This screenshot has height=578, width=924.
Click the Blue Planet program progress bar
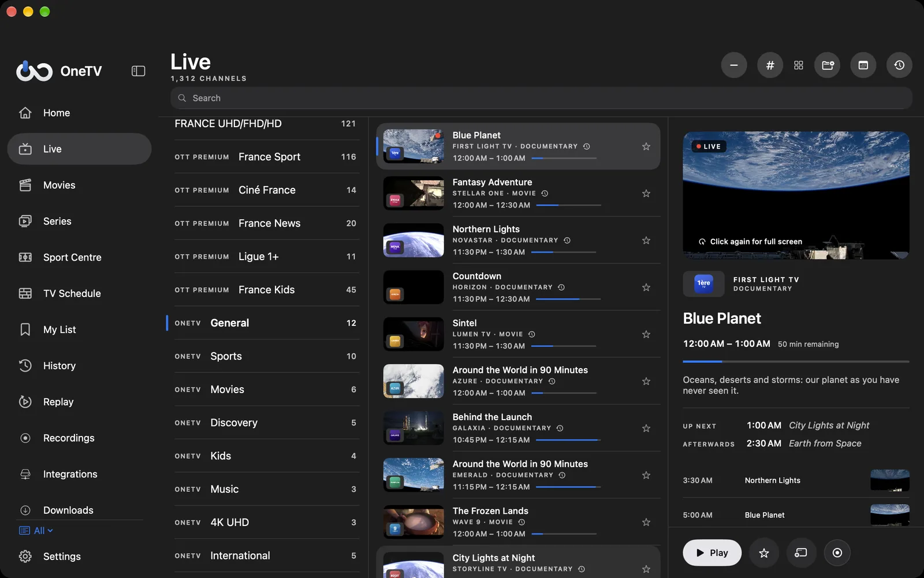tap(796, 362)
